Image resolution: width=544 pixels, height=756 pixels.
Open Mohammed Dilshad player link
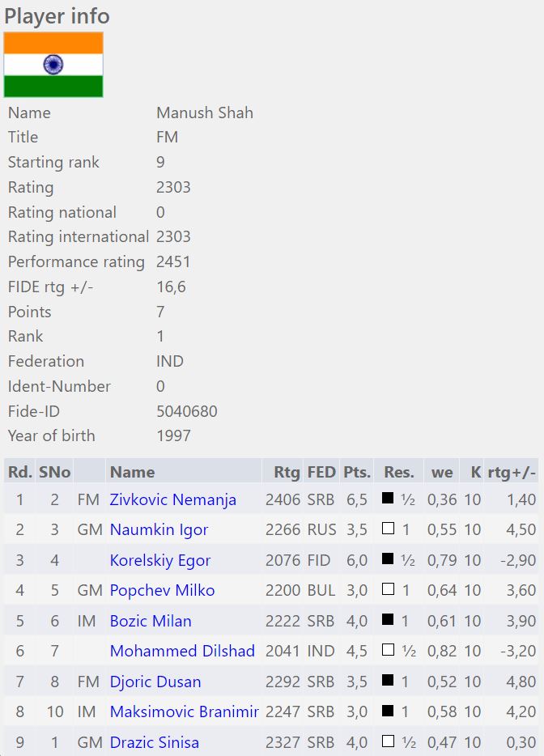182,651
